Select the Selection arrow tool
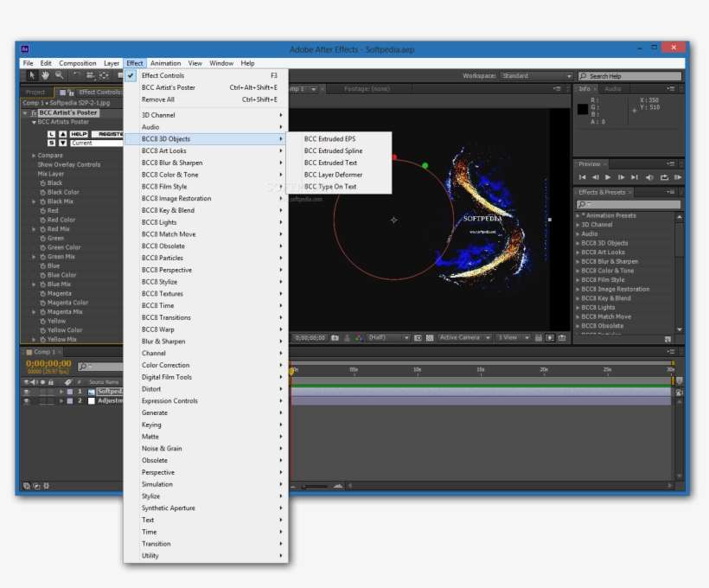The width and height of the screenshot is (709, 588). click(x=32, y=75)
